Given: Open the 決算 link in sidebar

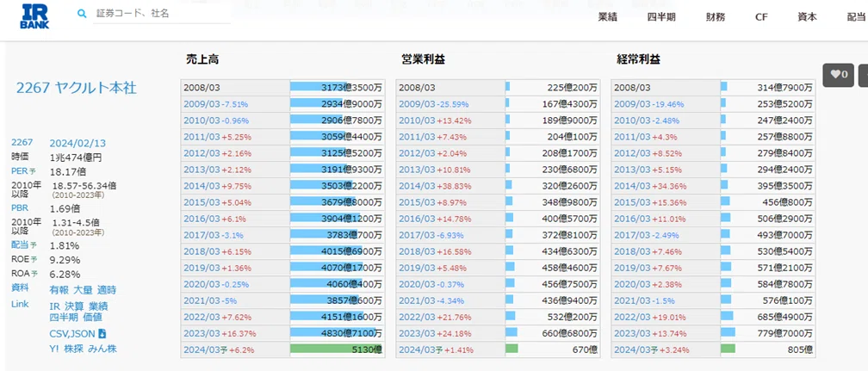Looking at the screenshot, I should [x=74, y=306].
